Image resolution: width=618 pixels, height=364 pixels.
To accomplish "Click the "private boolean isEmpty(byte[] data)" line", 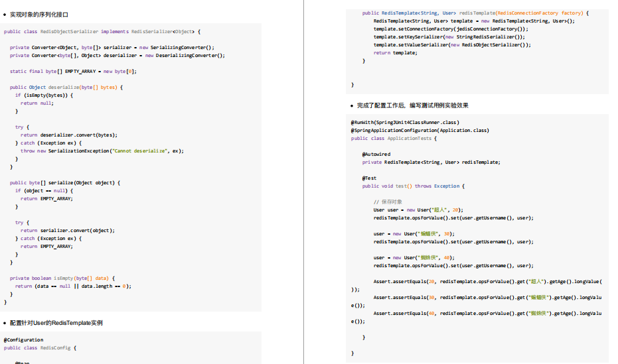I will point(62,278).
